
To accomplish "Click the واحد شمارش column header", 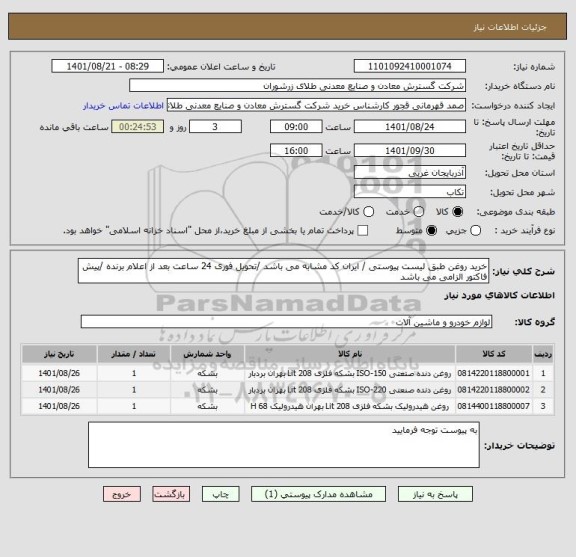I will pos(208,354).
